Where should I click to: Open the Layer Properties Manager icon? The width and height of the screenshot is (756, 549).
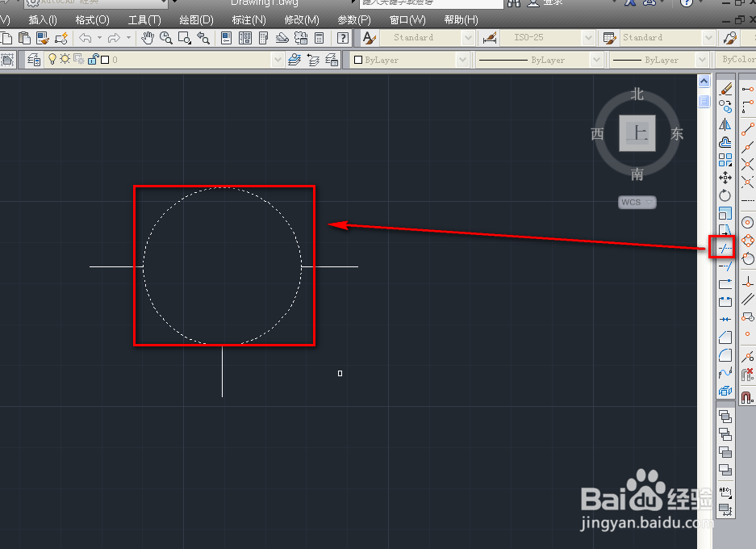click(34, 59)
